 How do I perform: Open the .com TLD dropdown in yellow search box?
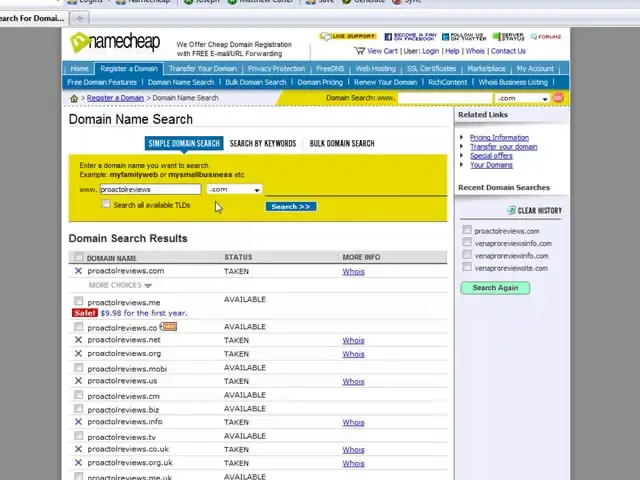(235, 189)
